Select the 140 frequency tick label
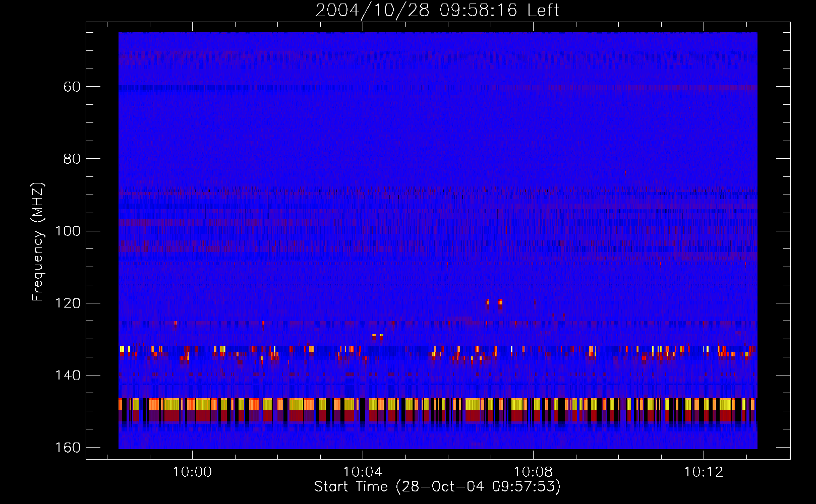Screen dimensions: 816x504 point(68,375)
